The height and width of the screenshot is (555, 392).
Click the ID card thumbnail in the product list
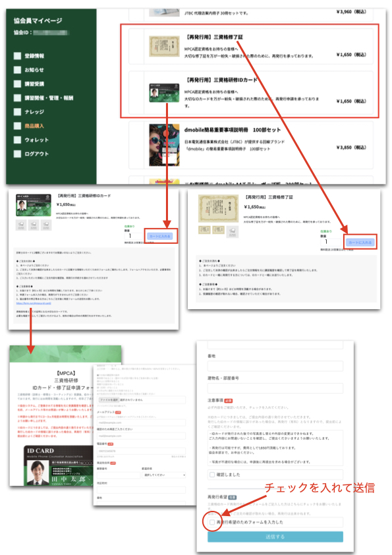click(164, 93)
